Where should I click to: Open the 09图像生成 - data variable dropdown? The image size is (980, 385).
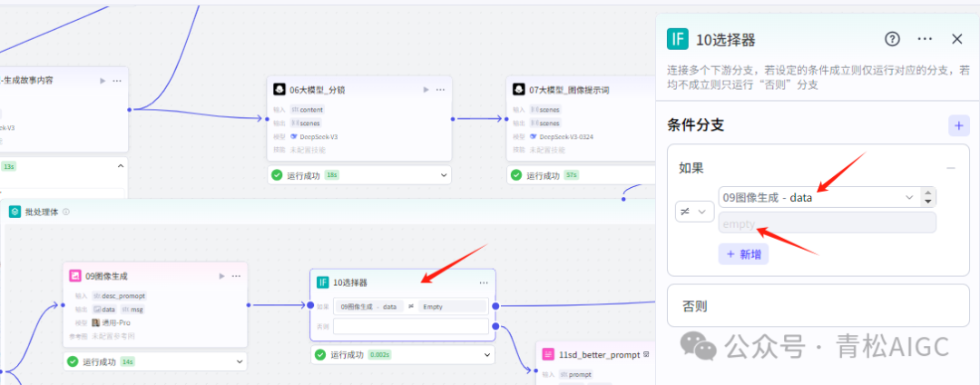tap(818, 198)
